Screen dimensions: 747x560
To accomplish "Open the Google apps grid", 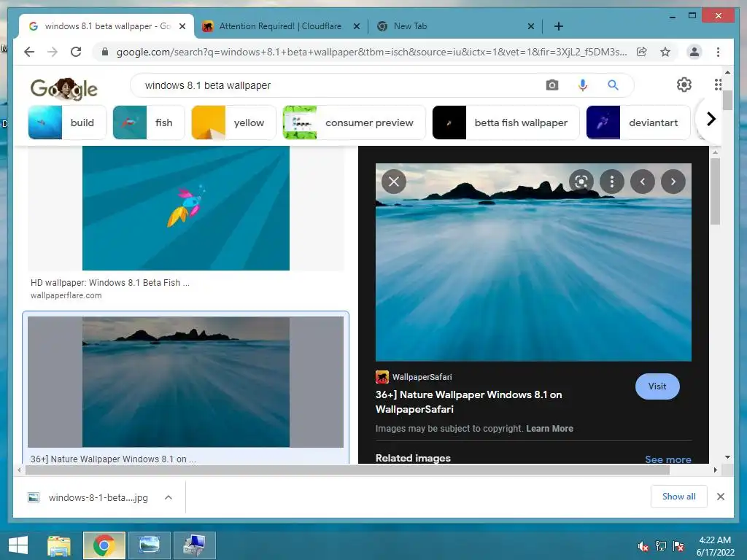I will pyautogui.click(x=718, y=85).
